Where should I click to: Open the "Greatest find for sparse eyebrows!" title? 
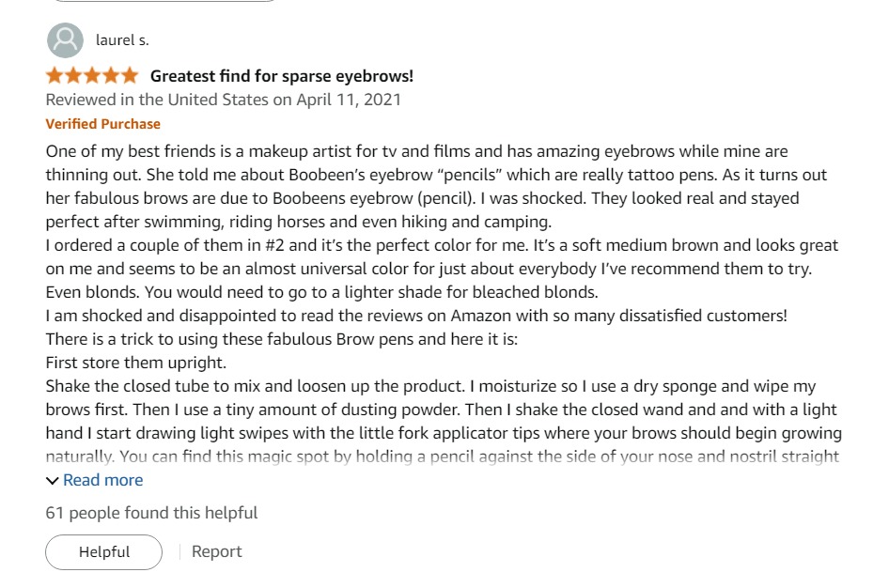point(282,76)
